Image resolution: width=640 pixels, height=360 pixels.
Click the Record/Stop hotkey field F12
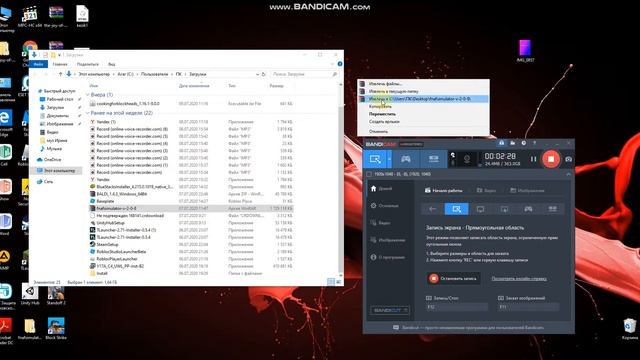457,307
